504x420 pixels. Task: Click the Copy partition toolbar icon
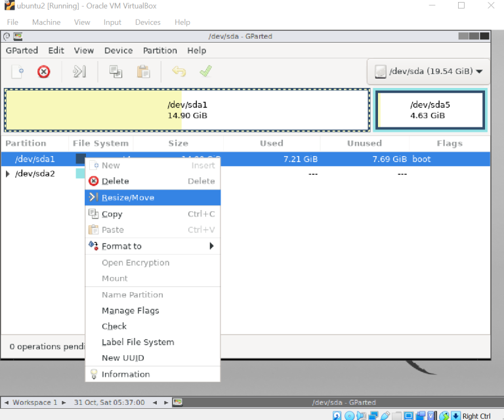point(115,72)
